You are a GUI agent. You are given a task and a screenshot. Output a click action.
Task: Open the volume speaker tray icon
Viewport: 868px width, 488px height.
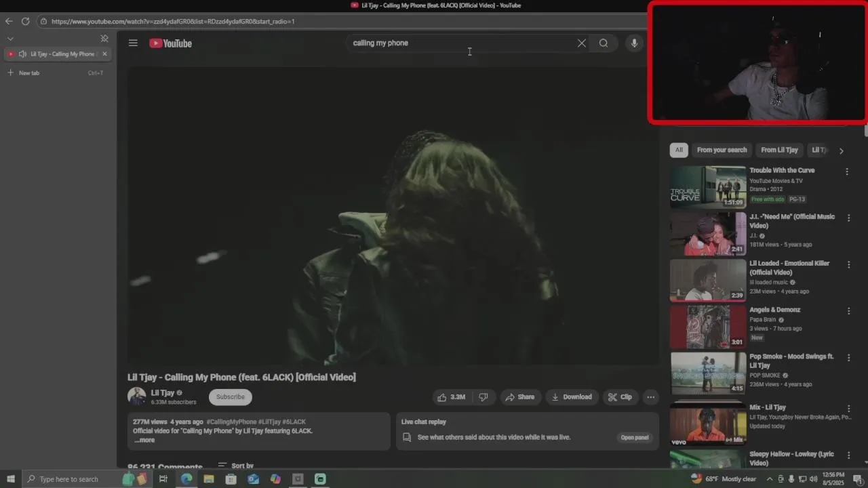[813, 479]
